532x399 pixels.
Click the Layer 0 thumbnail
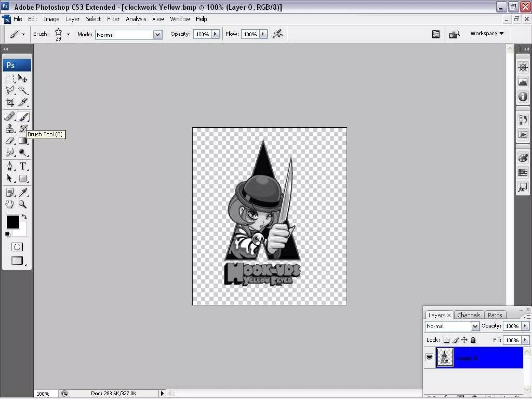(x=445, y=357)
